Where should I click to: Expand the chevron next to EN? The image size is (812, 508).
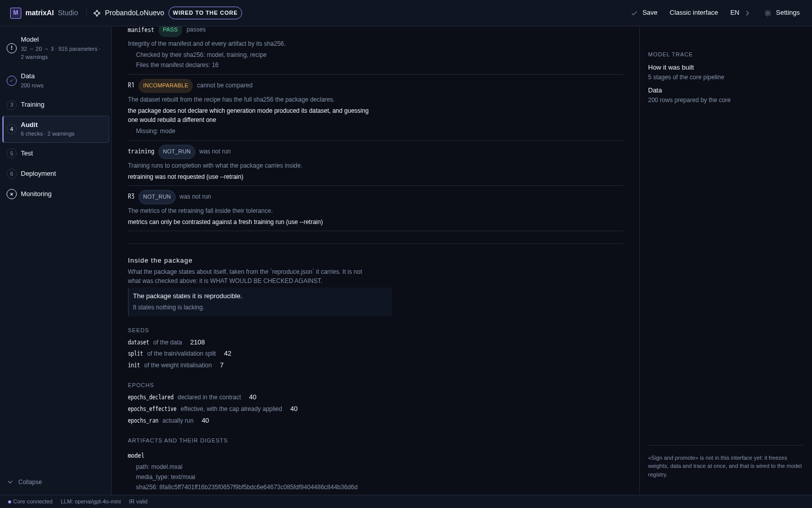(x=747, y=13)
